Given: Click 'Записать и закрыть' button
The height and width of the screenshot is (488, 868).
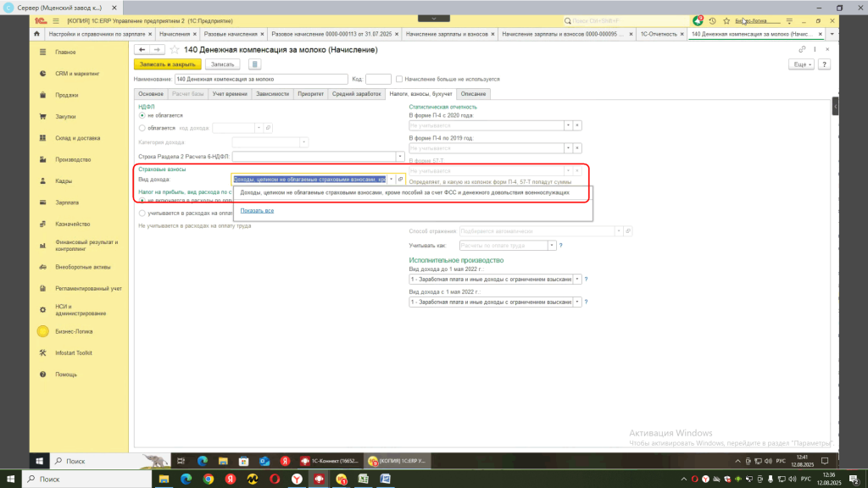Looking at the screenshot, I should click(167, 64).
